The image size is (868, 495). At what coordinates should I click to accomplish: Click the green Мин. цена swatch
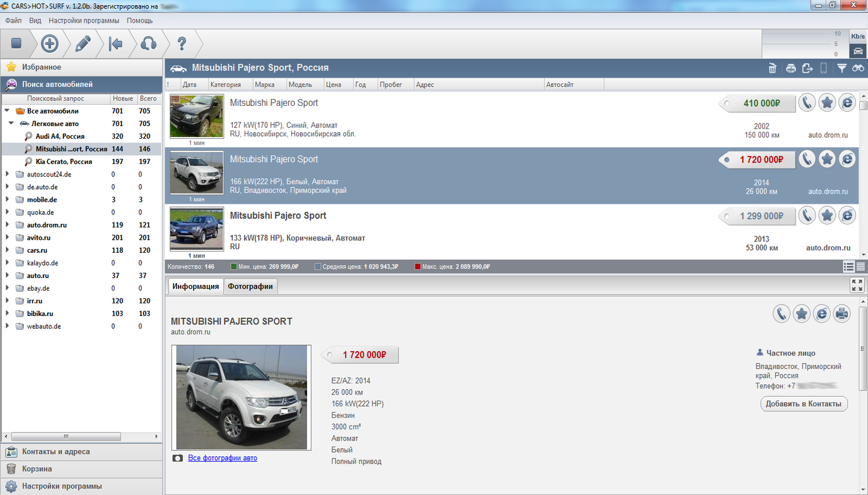pyautogui.click(x=234, y=267)
